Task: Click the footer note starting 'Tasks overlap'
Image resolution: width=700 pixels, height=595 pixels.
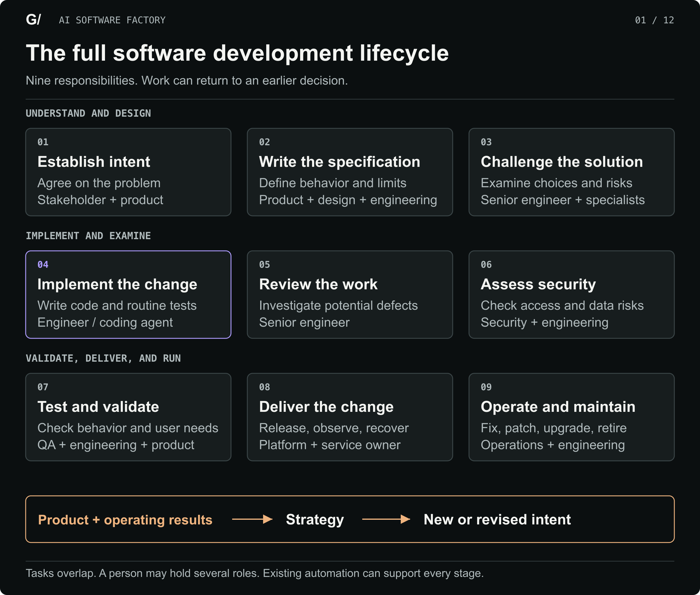Action: 255,573
